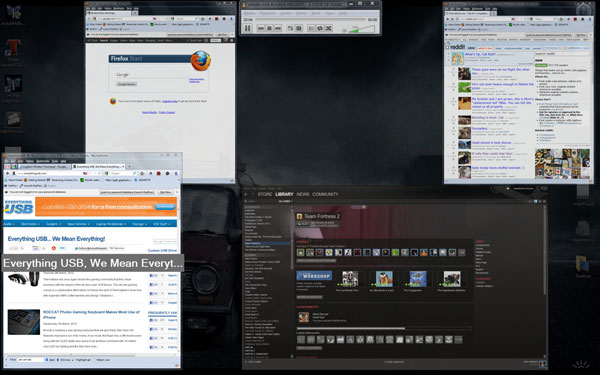This screenshot has width=600, height=375.
Task: Toggle fullscreen icon in VLC controls
Action: point(290,28)
